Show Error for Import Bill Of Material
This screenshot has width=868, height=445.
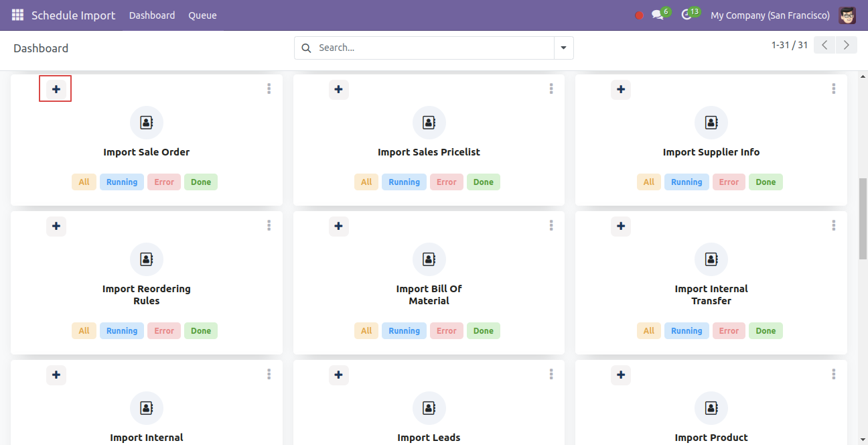447,330
